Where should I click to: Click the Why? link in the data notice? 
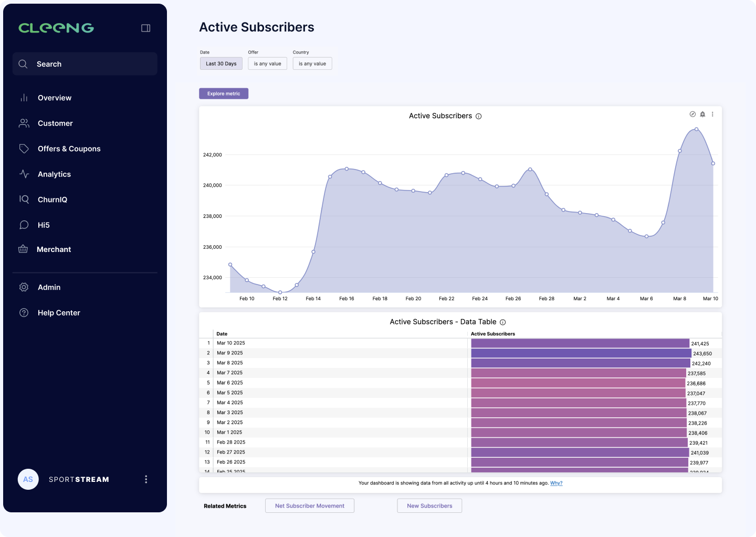click(556, 483)
